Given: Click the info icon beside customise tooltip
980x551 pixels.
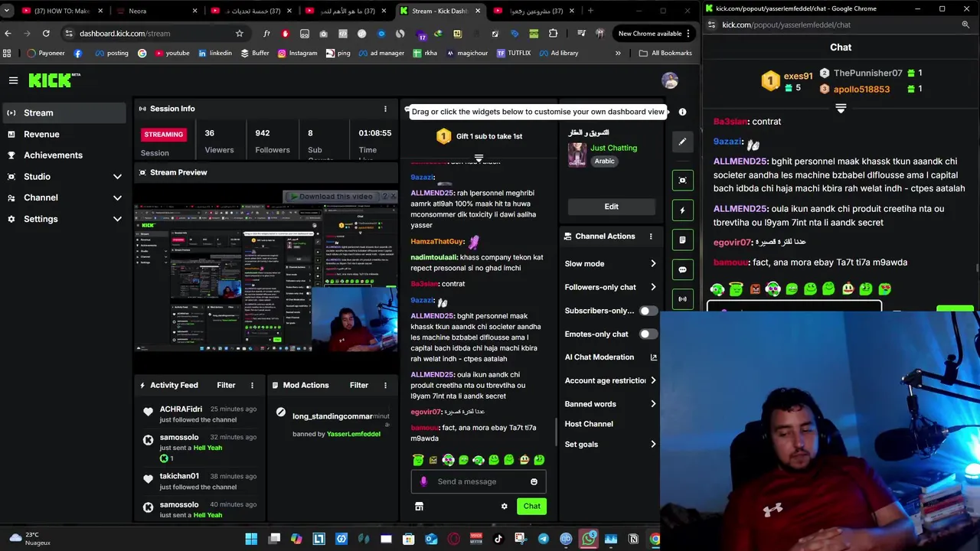Looking at the screenshot, I should tap(682, 112).
